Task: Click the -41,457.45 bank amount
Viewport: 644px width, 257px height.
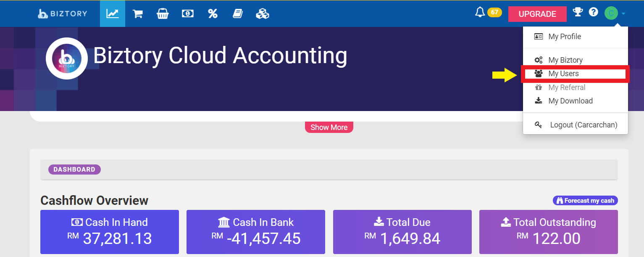Action: click(263, 239)
